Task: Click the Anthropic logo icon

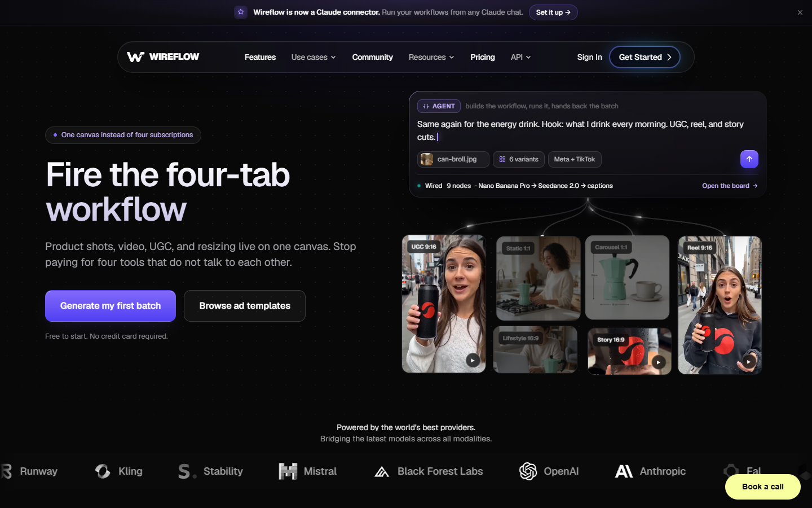Action: click(x=624, y=471)
